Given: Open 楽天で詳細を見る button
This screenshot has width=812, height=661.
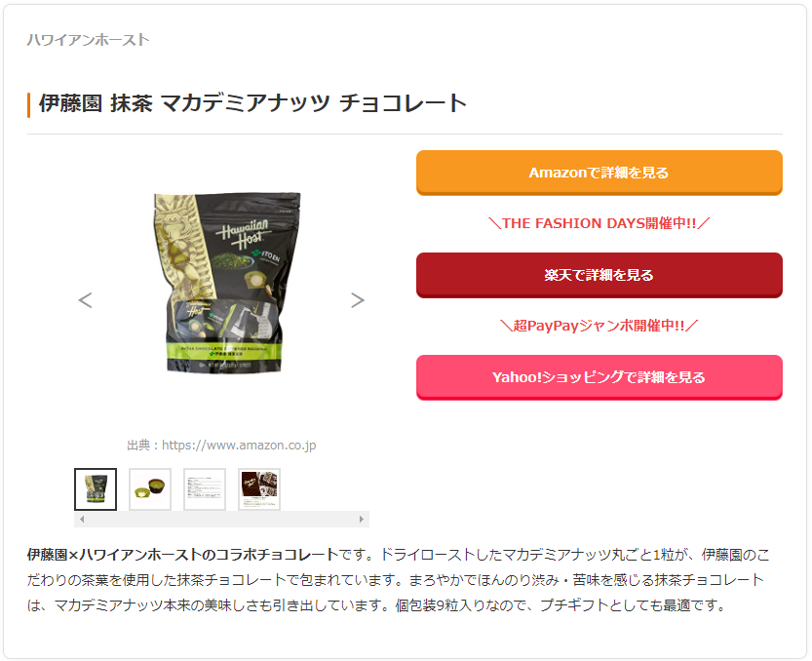Looking at the screenshot, I should pyautogui.click(x=599, y=275).
